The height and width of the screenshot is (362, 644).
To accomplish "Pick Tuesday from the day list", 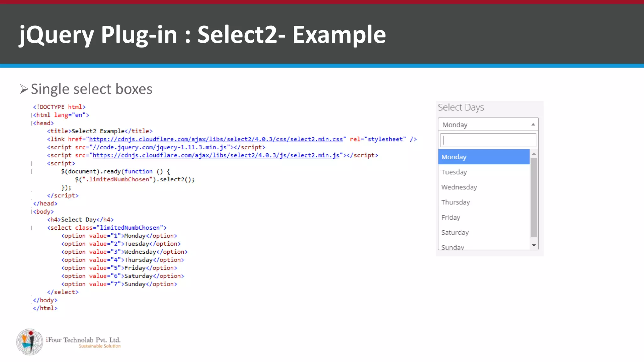I will coord(484,172).
